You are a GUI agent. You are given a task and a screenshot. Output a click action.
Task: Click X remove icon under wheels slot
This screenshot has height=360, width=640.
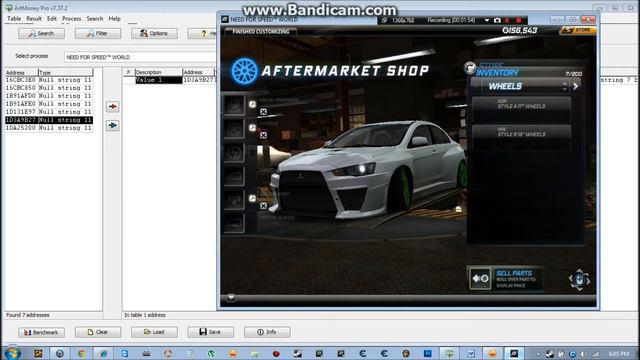pyautogui.click(x=264, y=135)
